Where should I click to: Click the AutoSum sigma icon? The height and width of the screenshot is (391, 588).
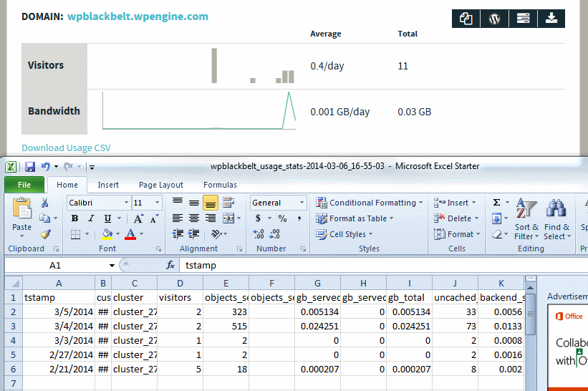point(496,203)
